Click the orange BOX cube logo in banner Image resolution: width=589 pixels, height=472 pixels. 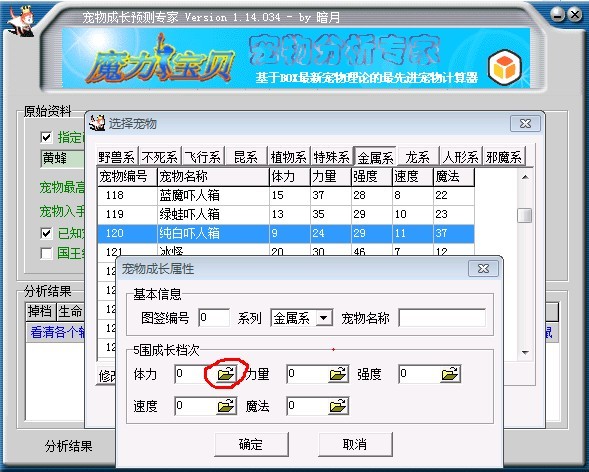pyautogui.click(x=505, y=68)
